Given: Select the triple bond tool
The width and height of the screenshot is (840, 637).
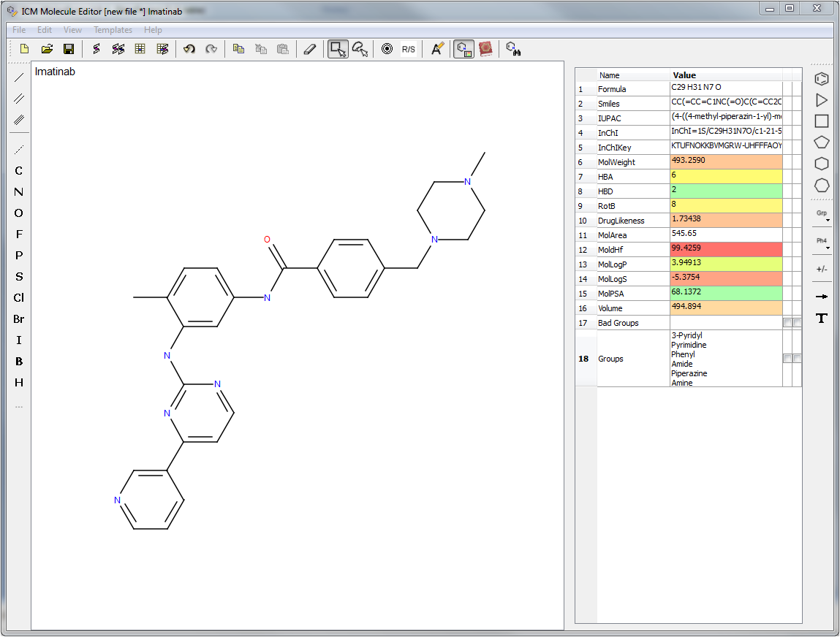Looking at the screenshot, I should click(x=19, y=120).
